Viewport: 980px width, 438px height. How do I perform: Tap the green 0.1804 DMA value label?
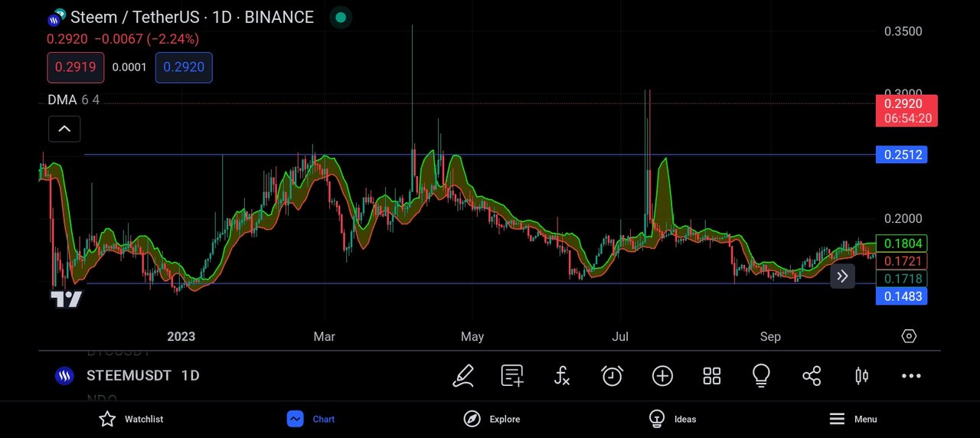[901, 244]
